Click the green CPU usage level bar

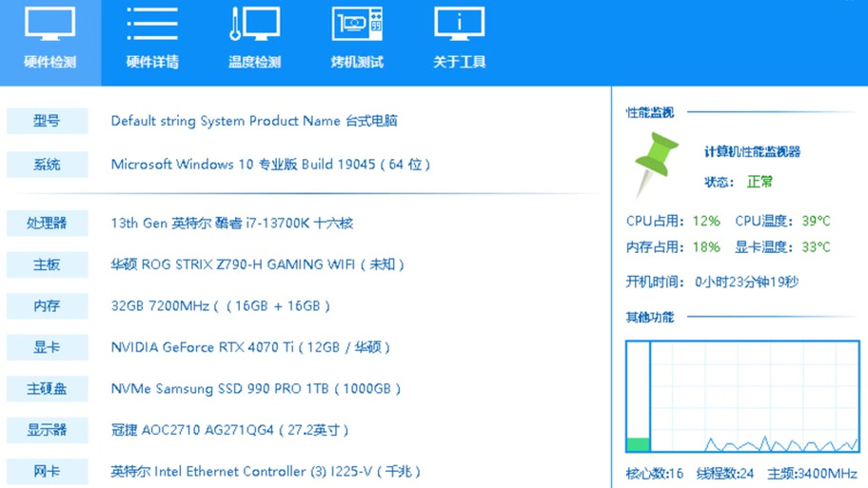(638, 444)
